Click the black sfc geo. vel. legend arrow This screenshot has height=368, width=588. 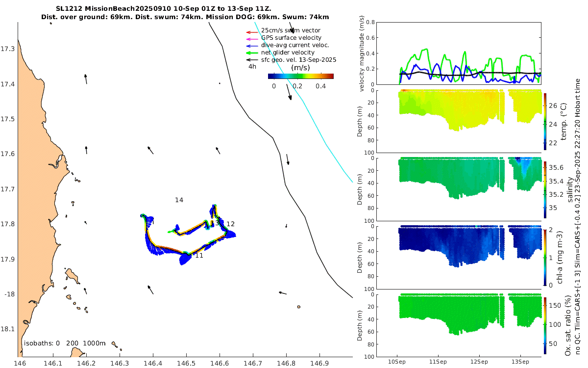pyautogui.click(x=252, y=60)
